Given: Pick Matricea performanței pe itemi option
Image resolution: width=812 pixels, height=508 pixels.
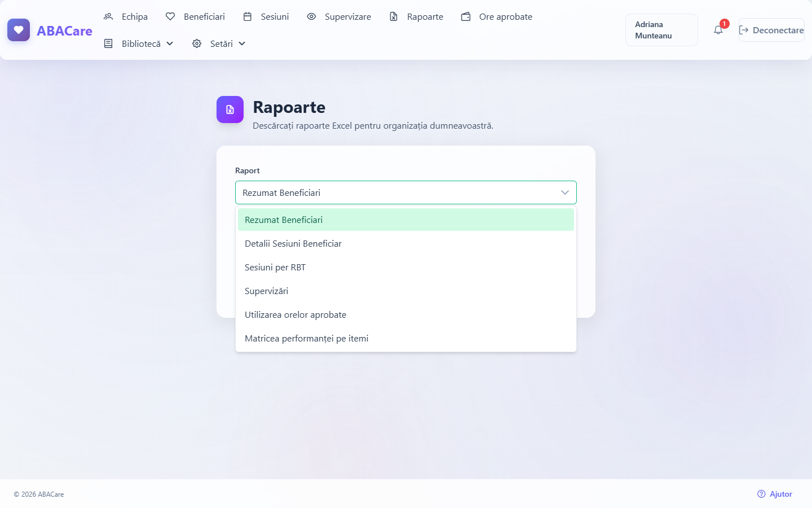Looking at the screenshot, I should pos(406,338).
